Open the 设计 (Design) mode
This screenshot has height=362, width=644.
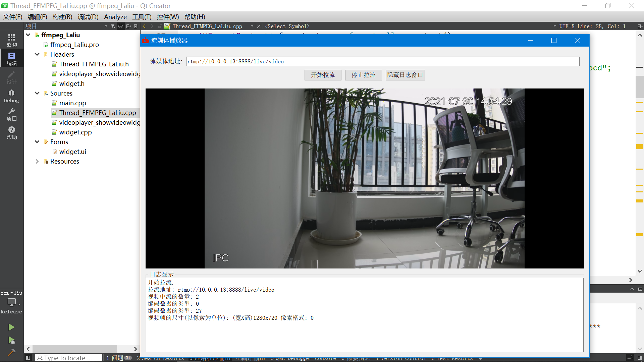pos(11,78)
